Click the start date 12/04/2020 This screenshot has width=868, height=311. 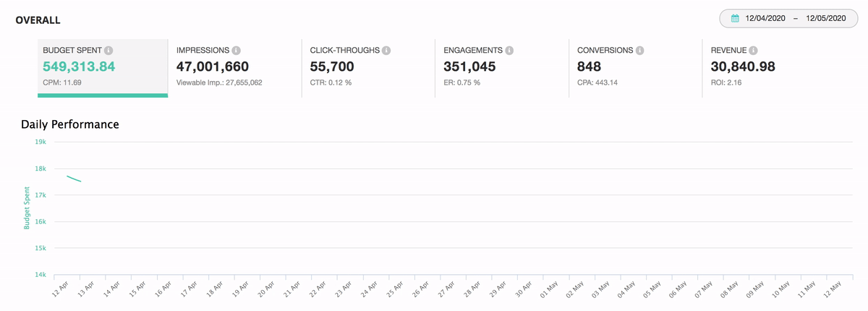click(766, 19)
